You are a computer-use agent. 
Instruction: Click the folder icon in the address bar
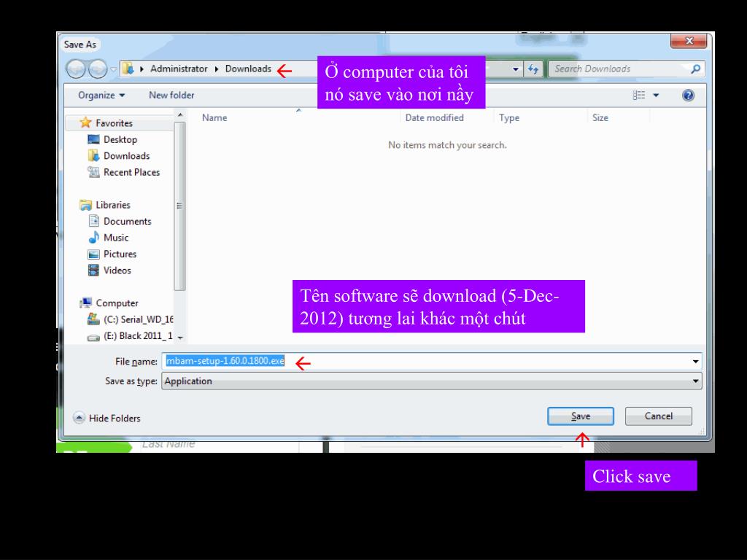(128, 69)
